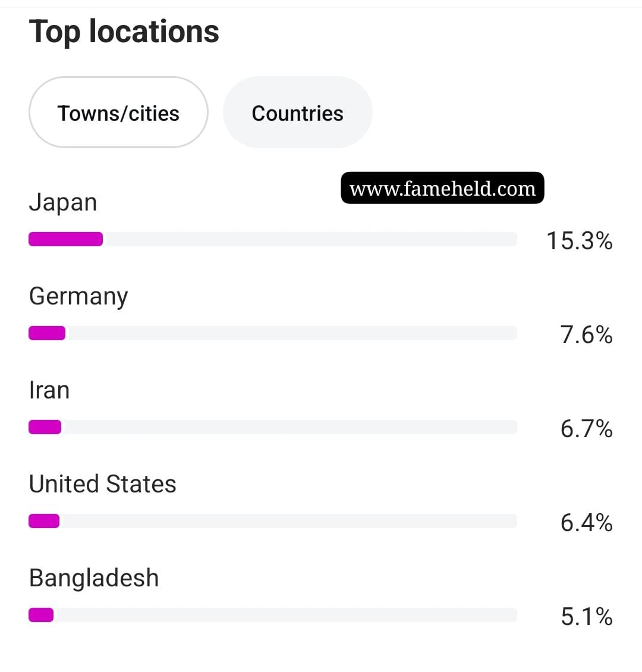Click the United States country label
642x672 pixels.
point(102,484)
